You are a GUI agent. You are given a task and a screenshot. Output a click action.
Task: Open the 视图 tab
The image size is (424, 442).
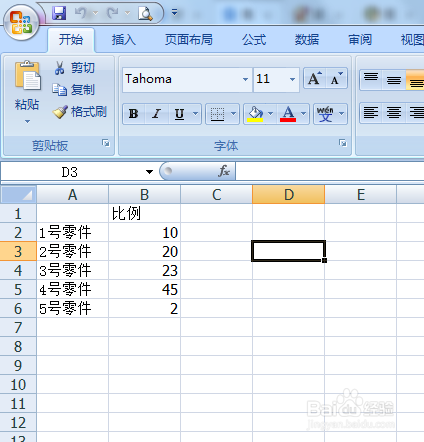pos(412,40)
